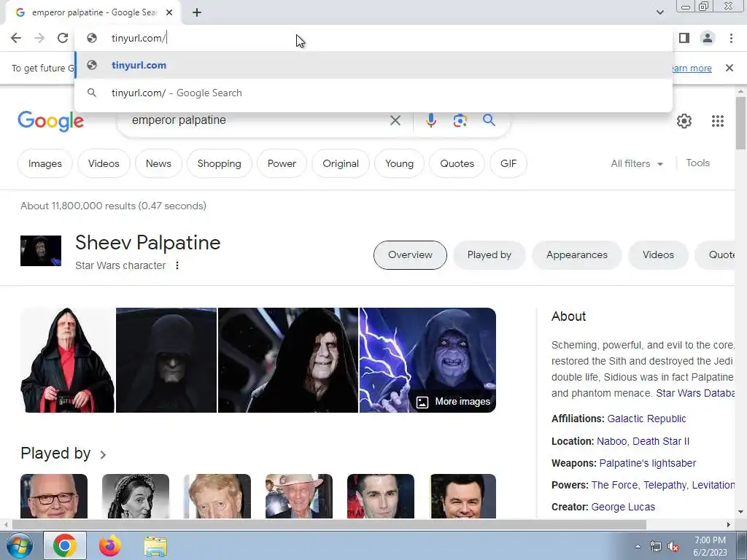Image resolution: width=747 pixels, height=560 pixels.
Task: Follow the Star Wars Databank link
Action: coord(695,393)
